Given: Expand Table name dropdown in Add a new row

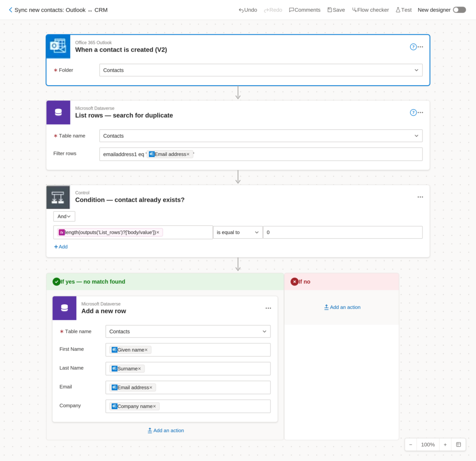Looking at the screenshot, I should click(x=188, y=332).
